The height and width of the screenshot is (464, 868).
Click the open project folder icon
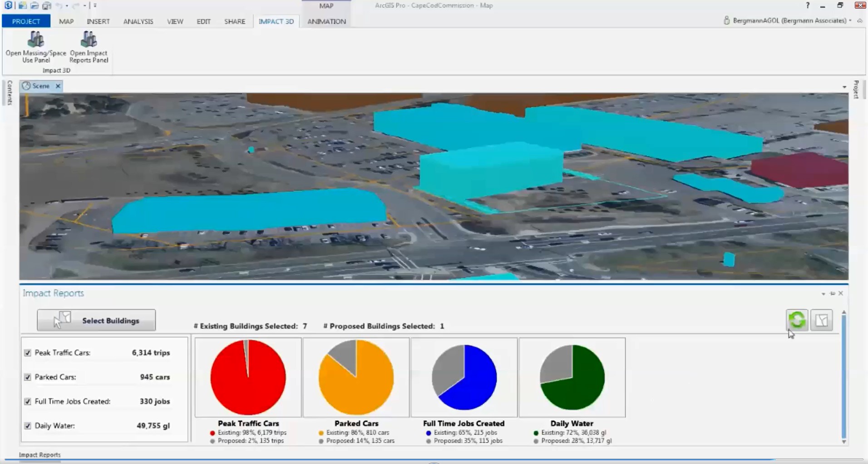coord(35,6)
